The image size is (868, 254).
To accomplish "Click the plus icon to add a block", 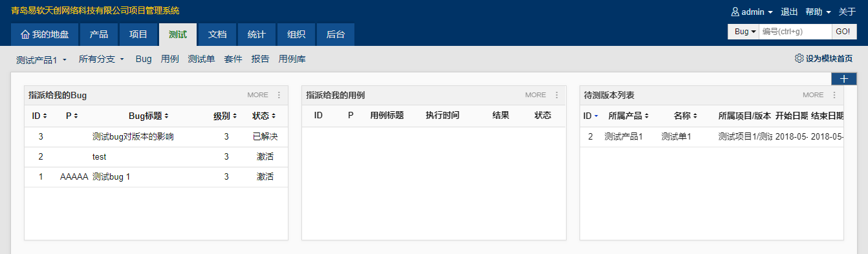I will click(843, 78).
